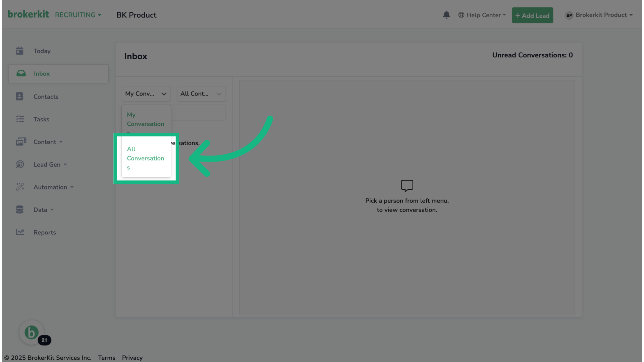Click the BK Product title
The width and height of the screenshot is (644, 362).
[x=137, y=15]
